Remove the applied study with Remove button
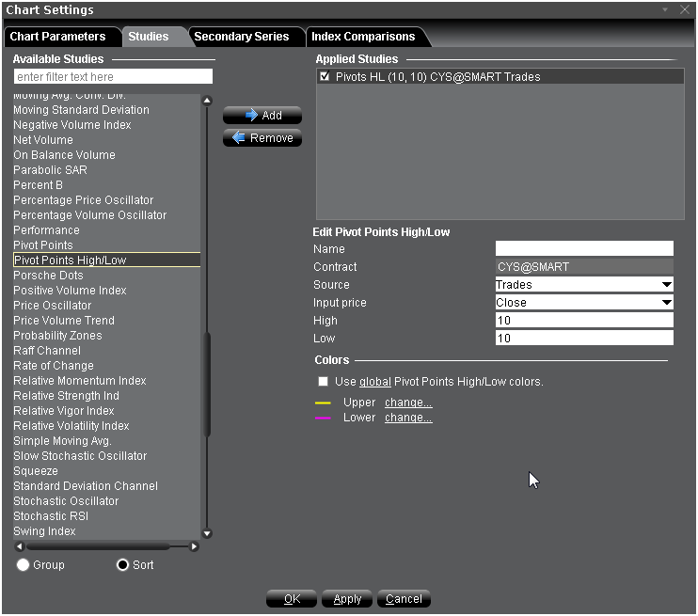This screenshot has width=698, height=616. [x=262, y=138]
